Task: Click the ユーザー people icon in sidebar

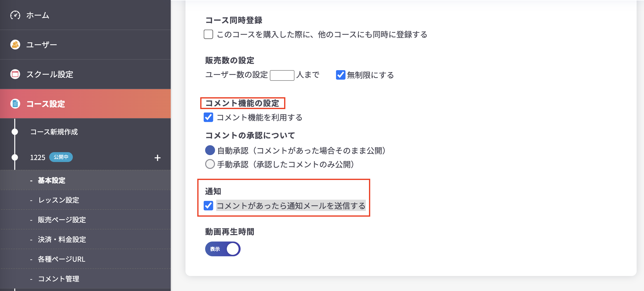Action: pyautogui.click(x=15, y=45)
